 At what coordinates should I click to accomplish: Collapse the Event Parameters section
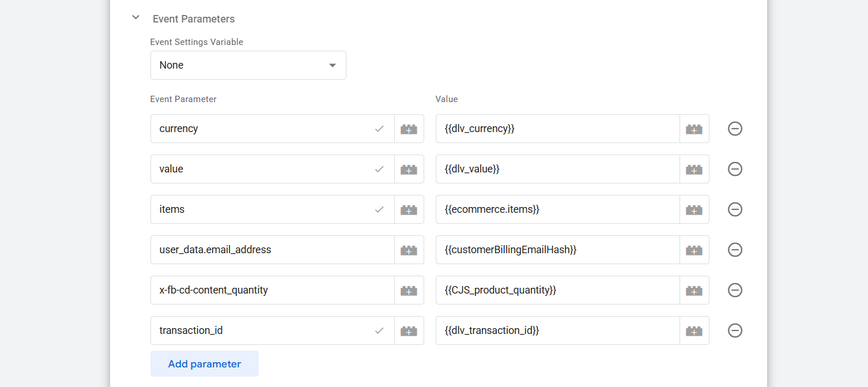point(136,18)
